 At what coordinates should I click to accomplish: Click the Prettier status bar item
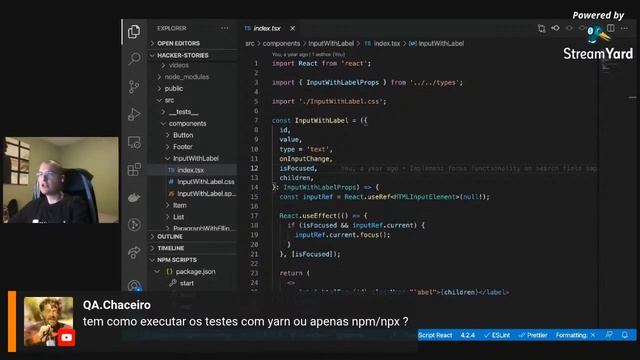coord(532,335)
